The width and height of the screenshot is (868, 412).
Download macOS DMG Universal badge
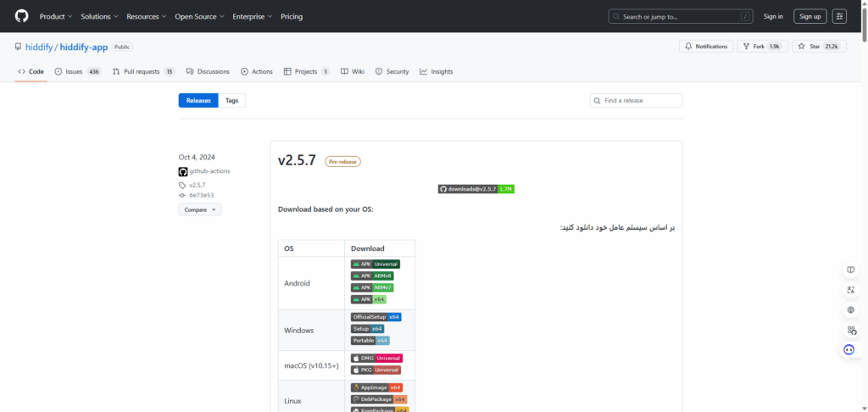click(x=377, y=359)
